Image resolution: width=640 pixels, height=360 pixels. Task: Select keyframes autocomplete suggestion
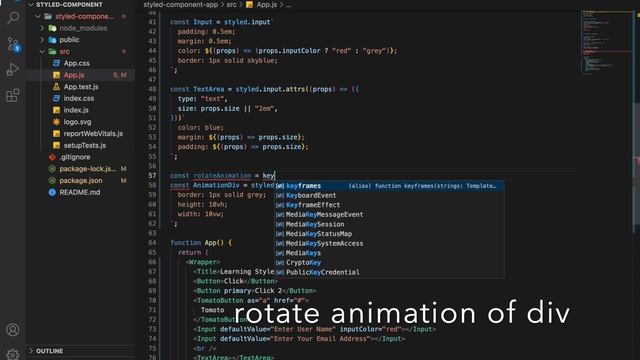point(389,186)
